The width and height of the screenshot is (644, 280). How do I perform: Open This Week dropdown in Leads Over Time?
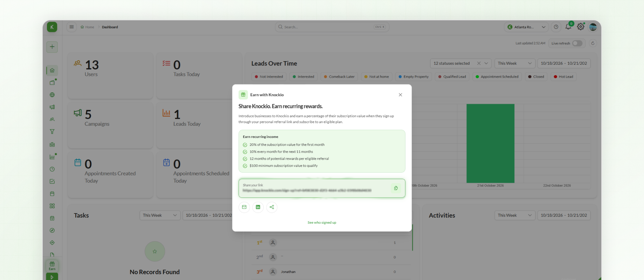pyautogui.click(x=515, y=63)
